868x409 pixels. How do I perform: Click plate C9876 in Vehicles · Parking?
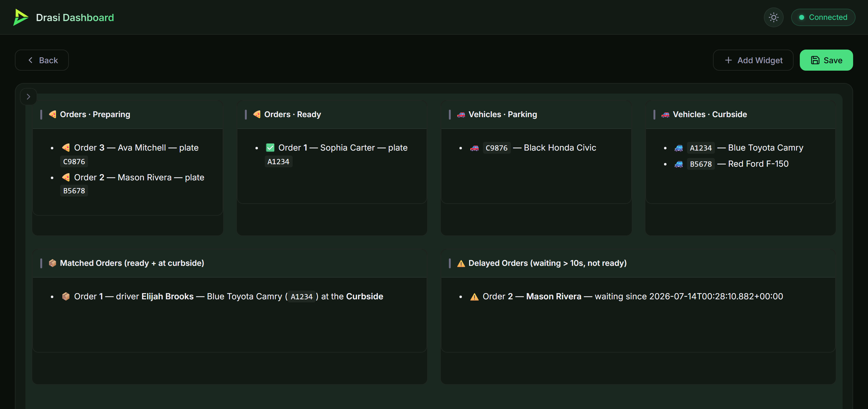click(x=497, y=148)
